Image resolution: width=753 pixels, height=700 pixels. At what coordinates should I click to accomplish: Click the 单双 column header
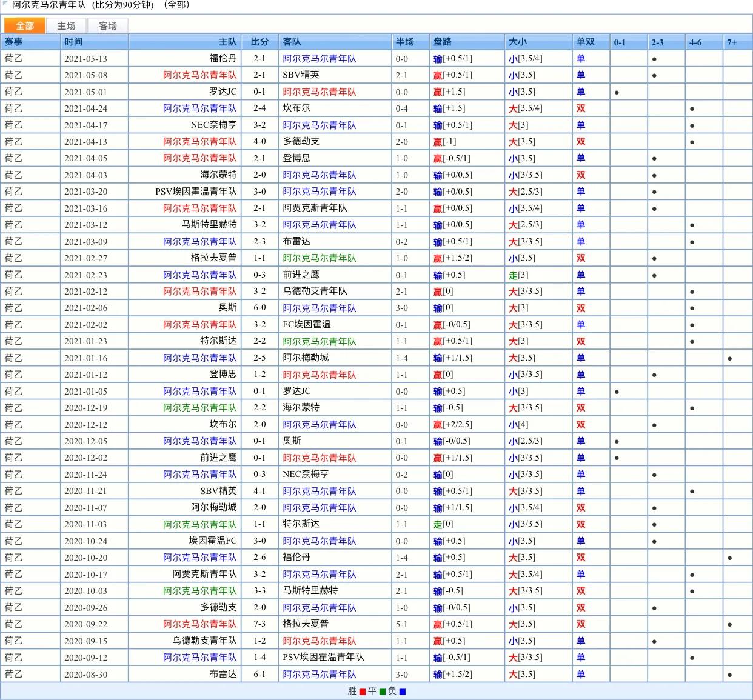click(585, 42)
